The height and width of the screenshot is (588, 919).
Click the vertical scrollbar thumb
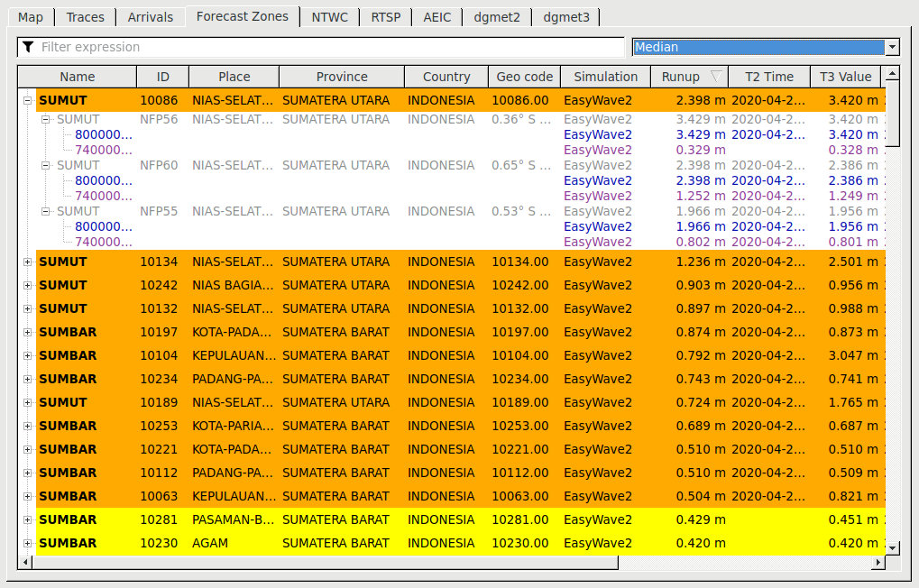[x=892, y=114]
